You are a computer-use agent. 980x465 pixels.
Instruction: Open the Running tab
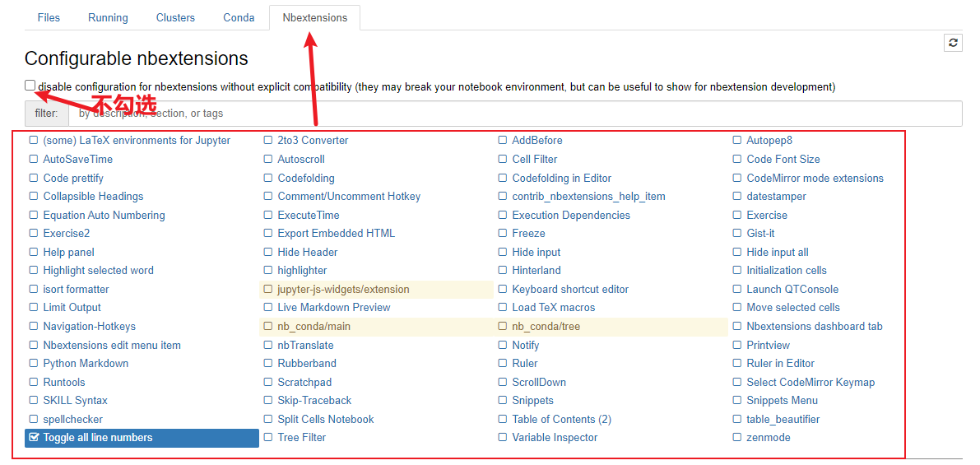[108, 17]
